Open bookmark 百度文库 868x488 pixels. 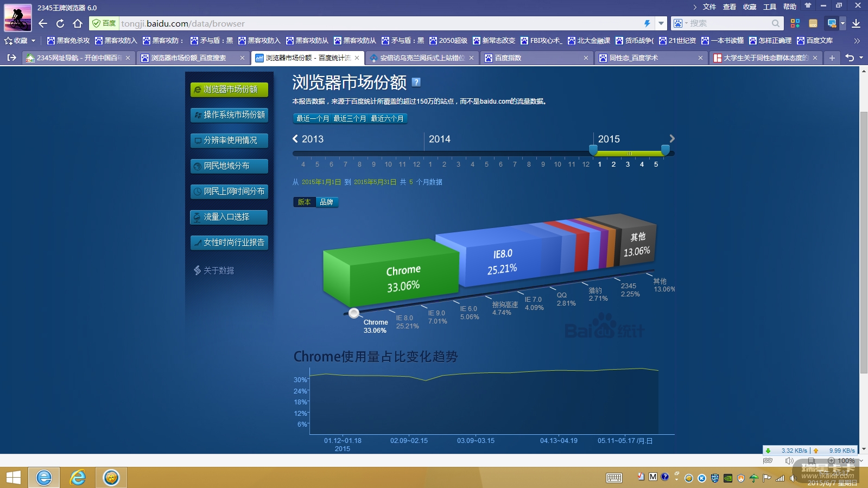coord(815,41)
